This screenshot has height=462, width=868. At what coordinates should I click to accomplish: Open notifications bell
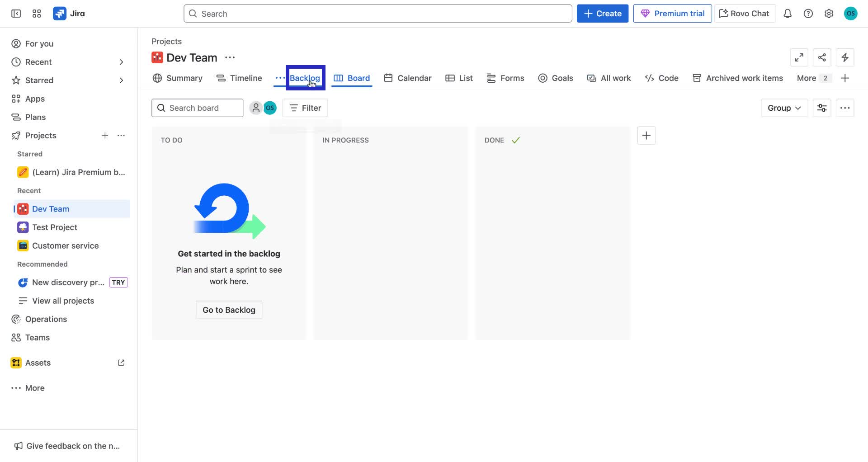point(788,13)
